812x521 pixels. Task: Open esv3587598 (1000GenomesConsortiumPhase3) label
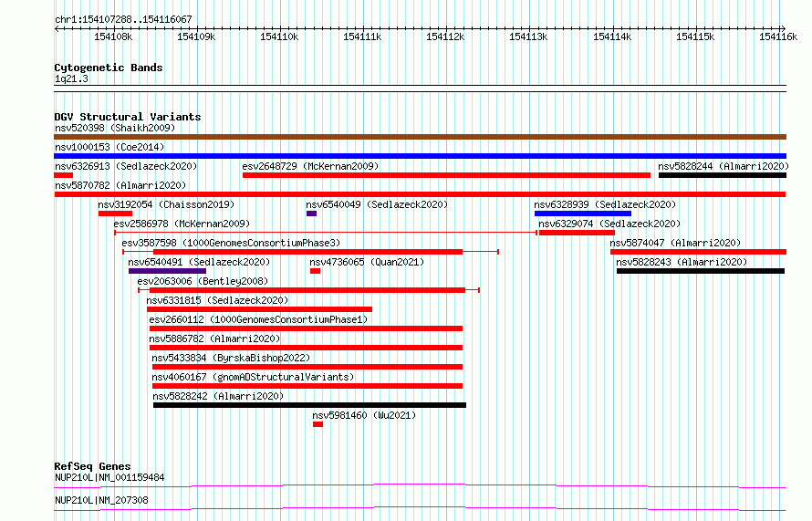(231, 243)
